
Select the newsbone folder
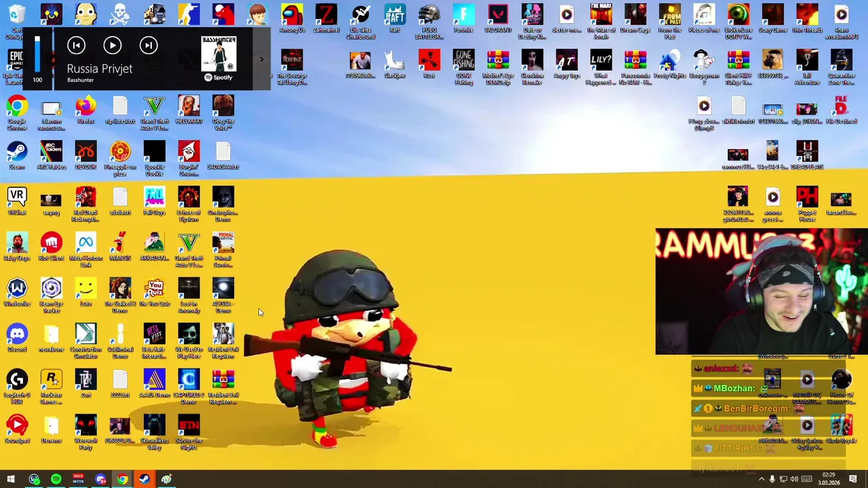pos(52,338)
